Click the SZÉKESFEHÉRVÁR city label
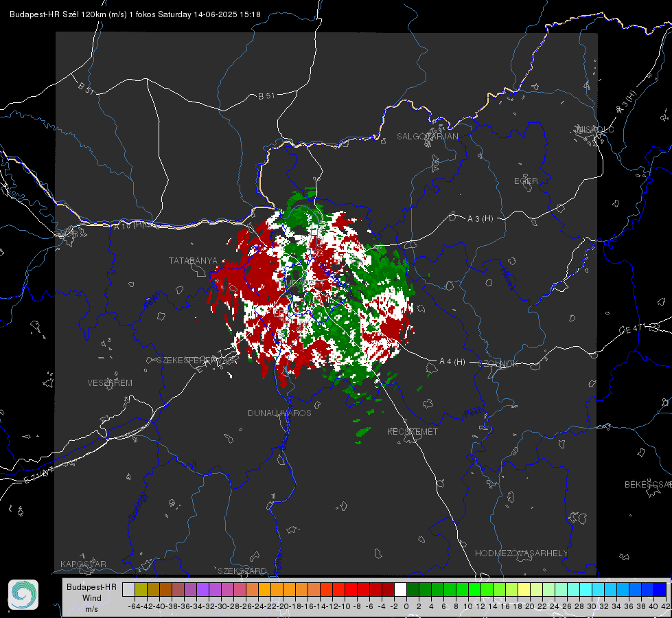 pos(197,360)
